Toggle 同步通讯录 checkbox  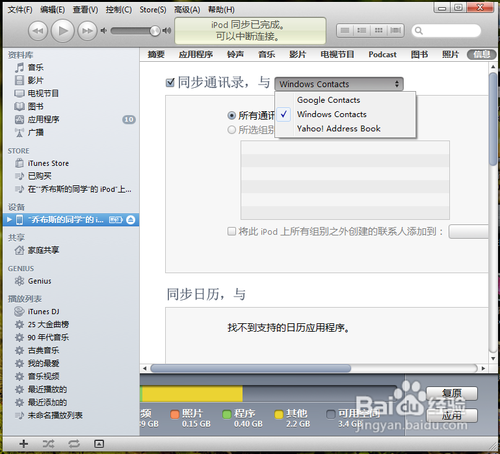(x=170, y=82)
